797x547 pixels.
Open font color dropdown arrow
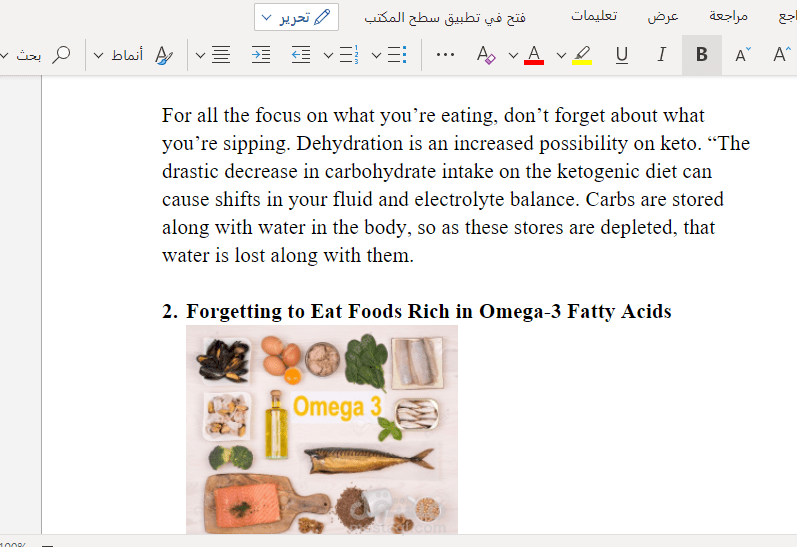point(513,55)
